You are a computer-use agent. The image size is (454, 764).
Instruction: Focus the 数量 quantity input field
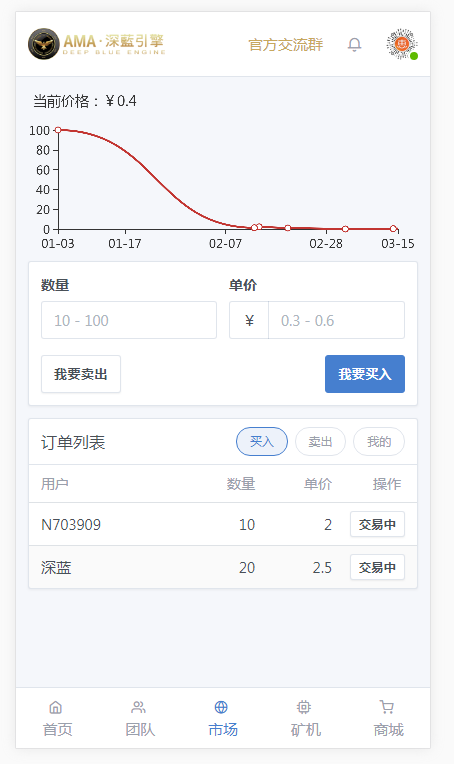tap(129, 320)
